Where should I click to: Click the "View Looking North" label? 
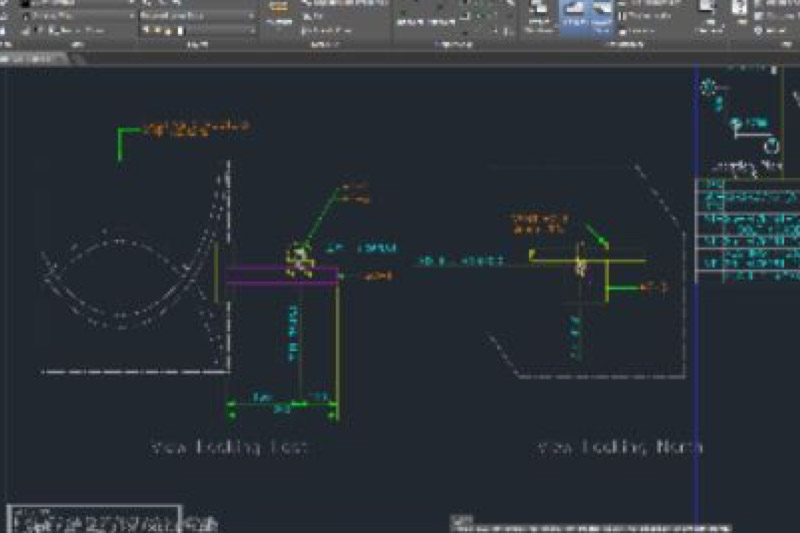pyautogui.click(x=620, y=447)
